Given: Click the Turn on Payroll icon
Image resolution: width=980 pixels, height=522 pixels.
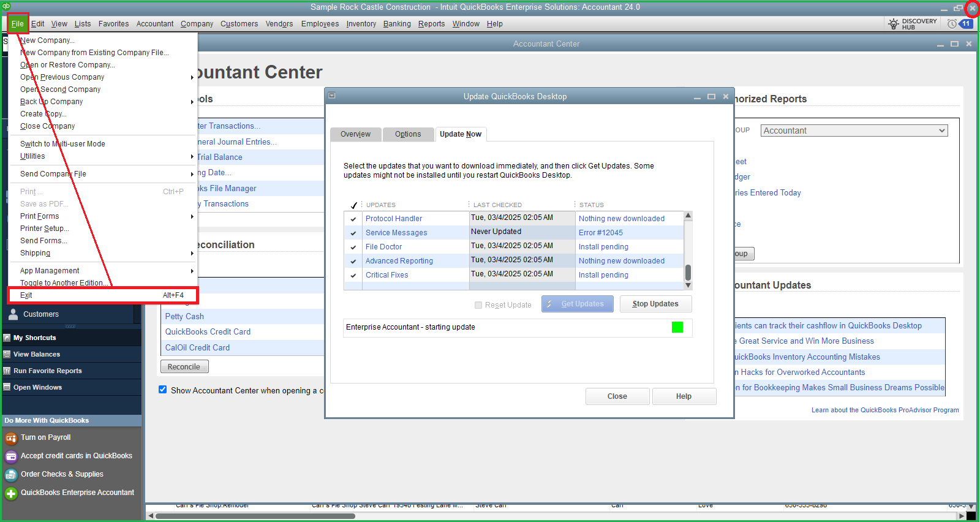Looking at the screenshot, I should click(11, 438).
